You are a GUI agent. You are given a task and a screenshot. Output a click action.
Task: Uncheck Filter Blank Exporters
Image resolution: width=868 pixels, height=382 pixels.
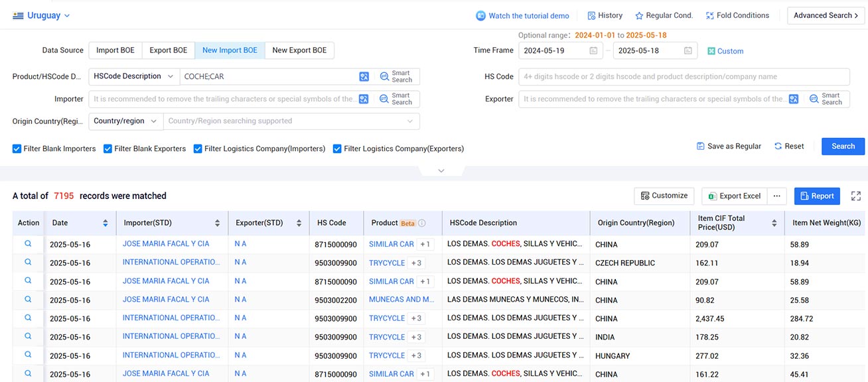click(108, 149)
